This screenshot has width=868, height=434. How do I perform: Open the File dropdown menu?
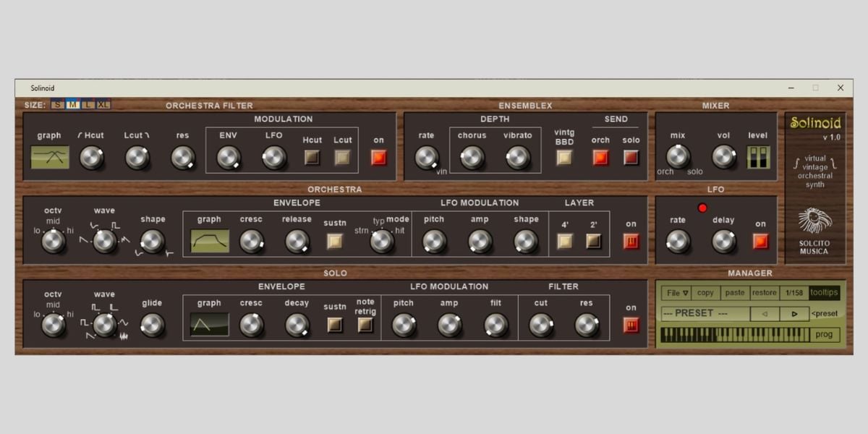pyautogui.click(x=677, y=293)
